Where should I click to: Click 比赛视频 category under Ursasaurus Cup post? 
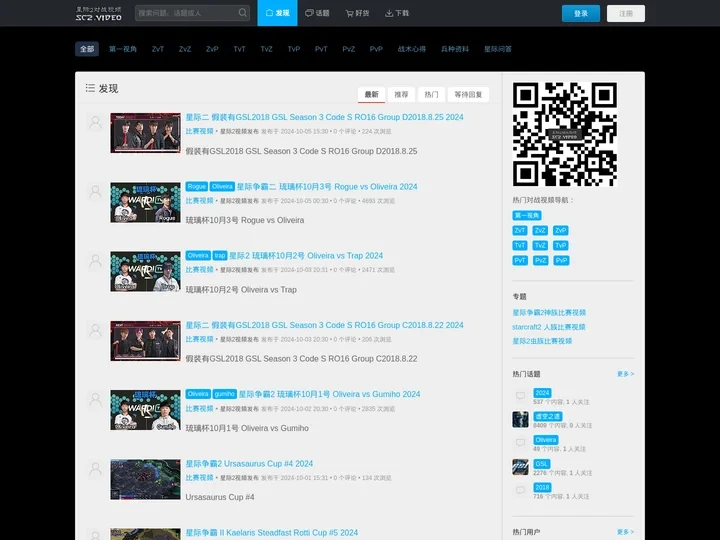[199, 478]
